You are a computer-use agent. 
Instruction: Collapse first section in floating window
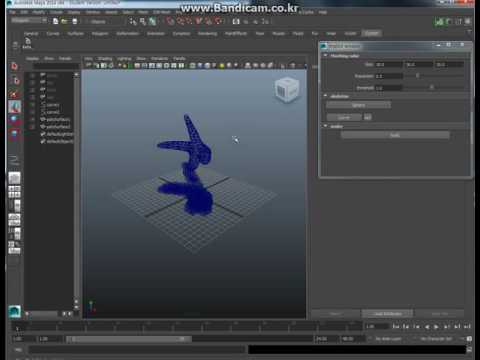pyautogui.click(x=326, y=56)
